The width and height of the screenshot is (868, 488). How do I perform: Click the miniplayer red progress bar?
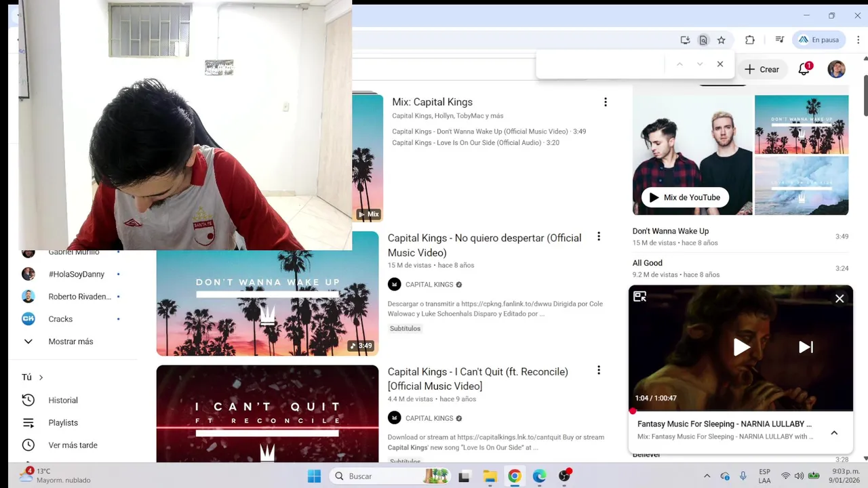click(x=741, y=410)
